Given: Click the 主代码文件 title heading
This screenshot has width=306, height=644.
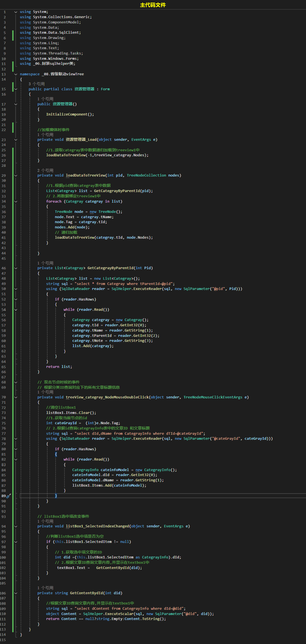Looking at the screenshot, I should pos(153,5).
